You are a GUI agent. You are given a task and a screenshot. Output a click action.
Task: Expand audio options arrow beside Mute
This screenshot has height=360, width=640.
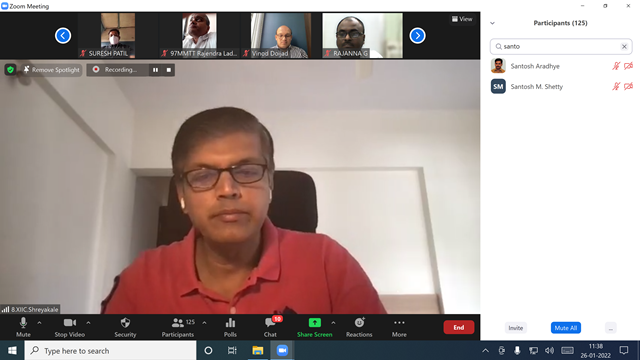39,323
